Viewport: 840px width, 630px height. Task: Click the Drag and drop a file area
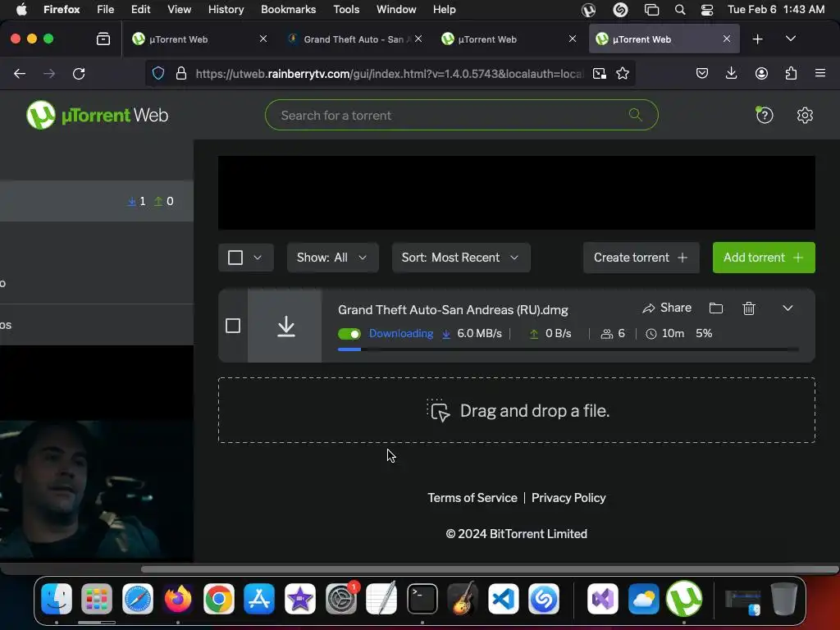517,410
